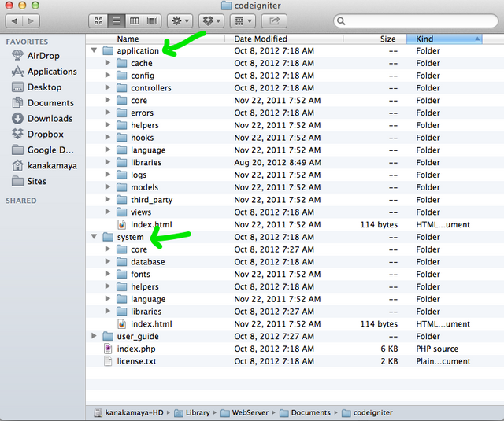Click the Finder search field
The width and height of the screenshot is (504, 421).
point(416,21)
